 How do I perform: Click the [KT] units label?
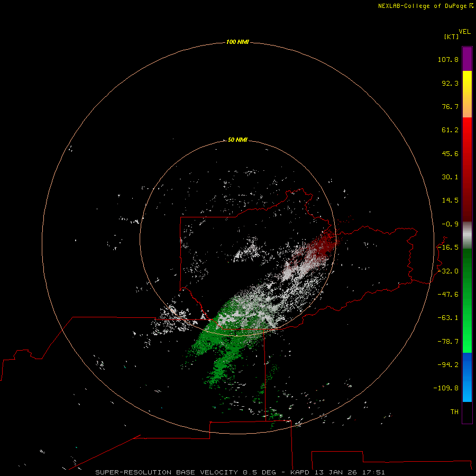point(452,36)
